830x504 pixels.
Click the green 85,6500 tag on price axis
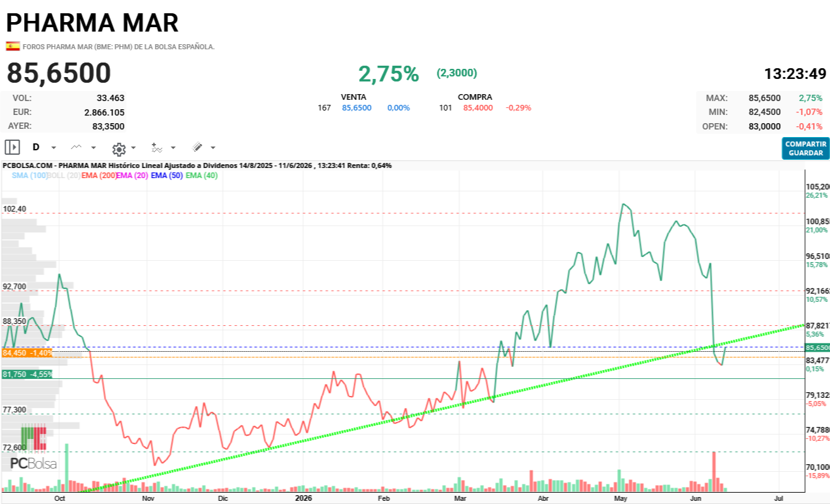817,347
